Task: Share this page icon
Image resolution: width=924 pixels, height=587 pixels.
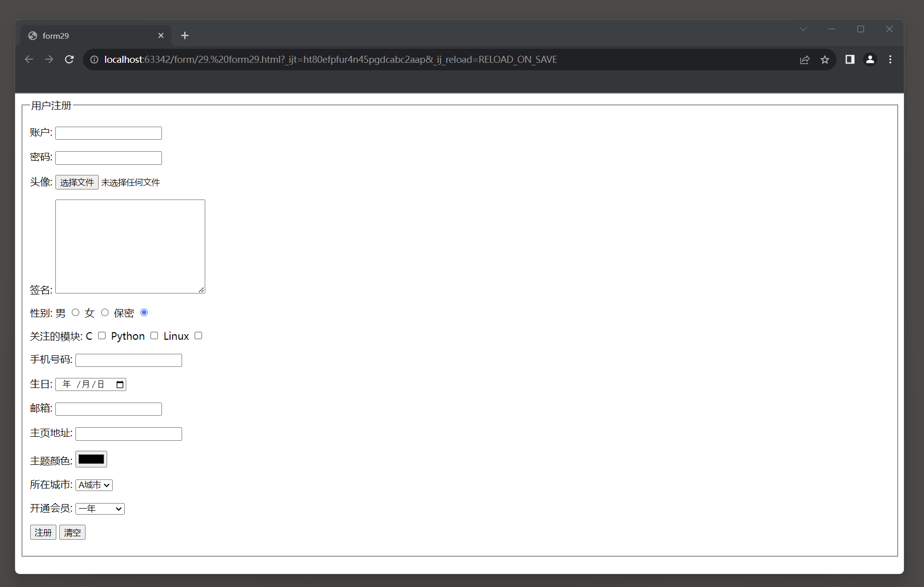Action: pyautogui.click(x=805, y=59)
